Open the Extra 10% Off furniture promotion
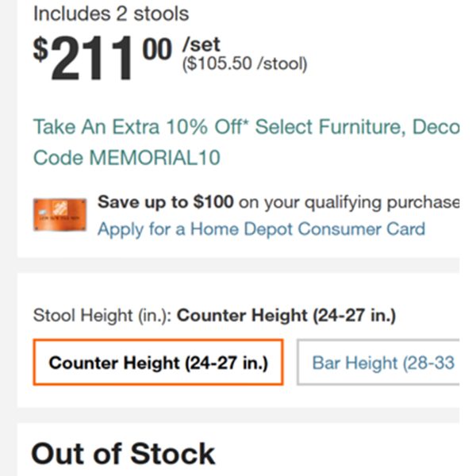476x476 pixels. coord(246,127)
